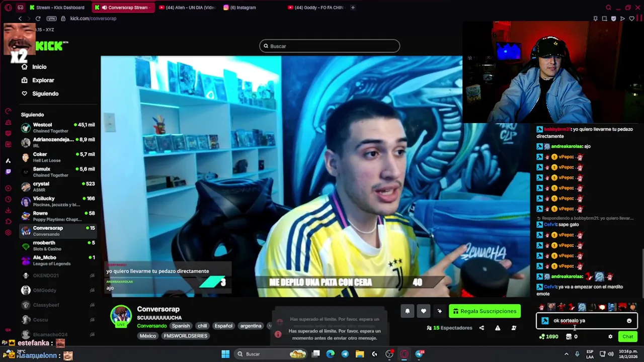Image resolution: width=644 pixels, height=362 pixels.
Task: Open the Opera menu logo
Action: [8, 8]
